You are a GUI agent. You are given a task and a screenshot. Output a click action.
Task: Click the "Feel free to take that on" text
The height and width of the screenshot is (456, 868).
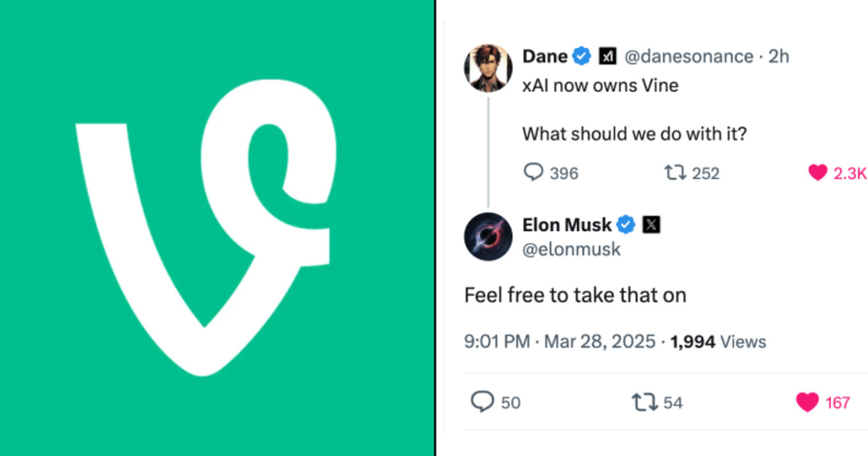(x=575, y=295)
